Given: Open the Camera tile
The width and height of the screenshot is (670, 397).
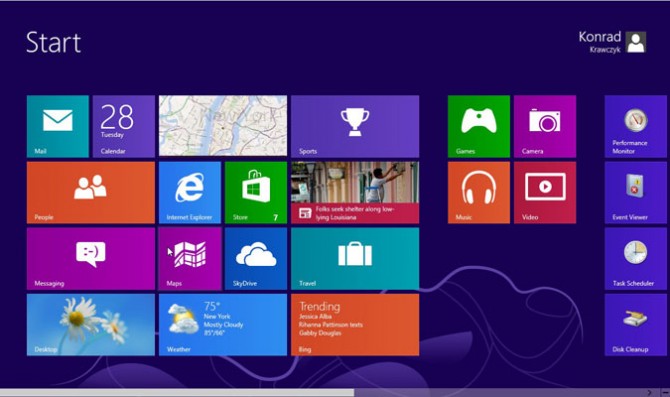Looking at the screenshot, I should 545,126.
